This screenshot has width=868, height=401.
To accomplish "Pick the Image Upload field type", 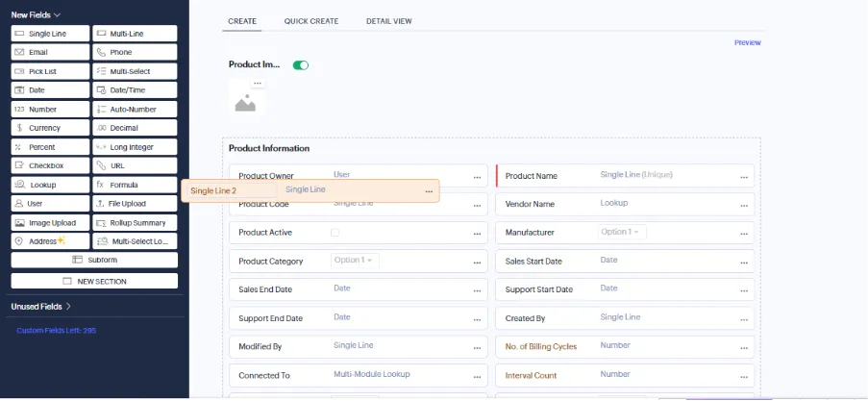I will (x=50, y=223).
